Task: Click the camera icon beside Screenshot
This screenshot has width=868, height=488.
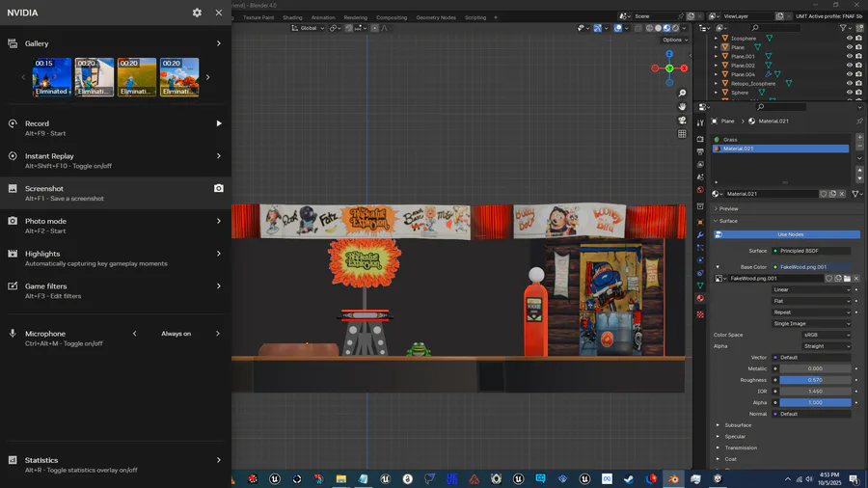Action: (219, 188)
